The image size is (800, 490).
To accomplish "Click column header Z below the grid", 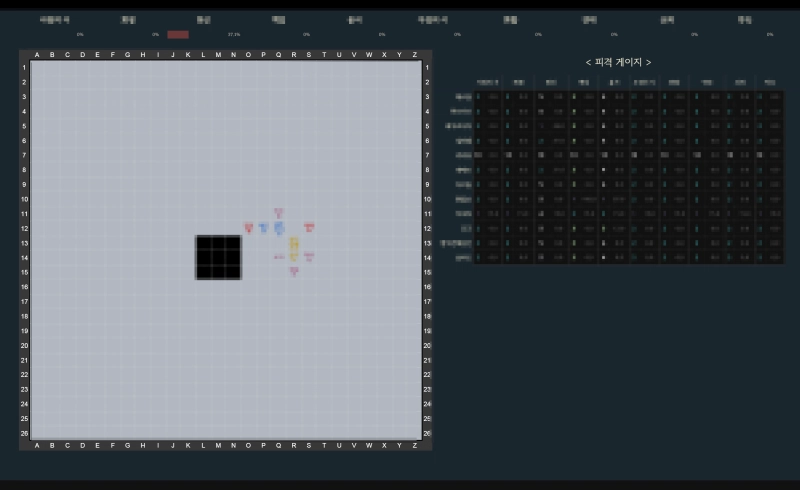I will 415,446.
